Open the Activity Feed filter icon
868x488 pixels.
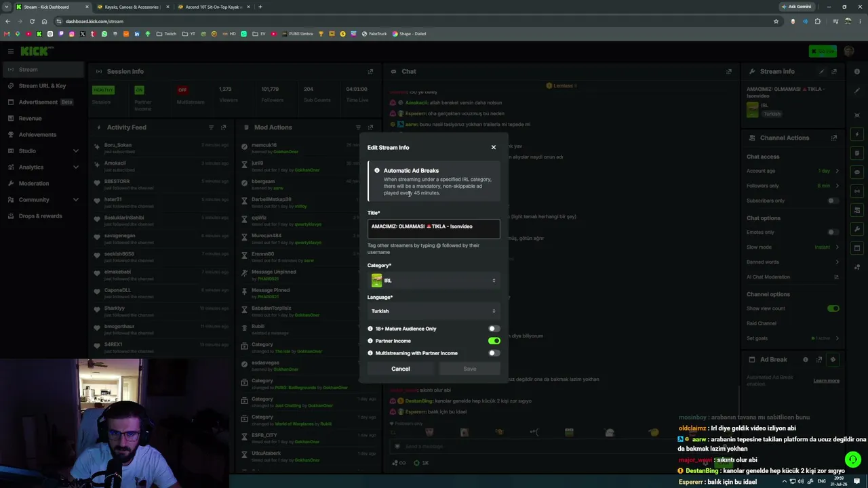click(x=211, y=127)
